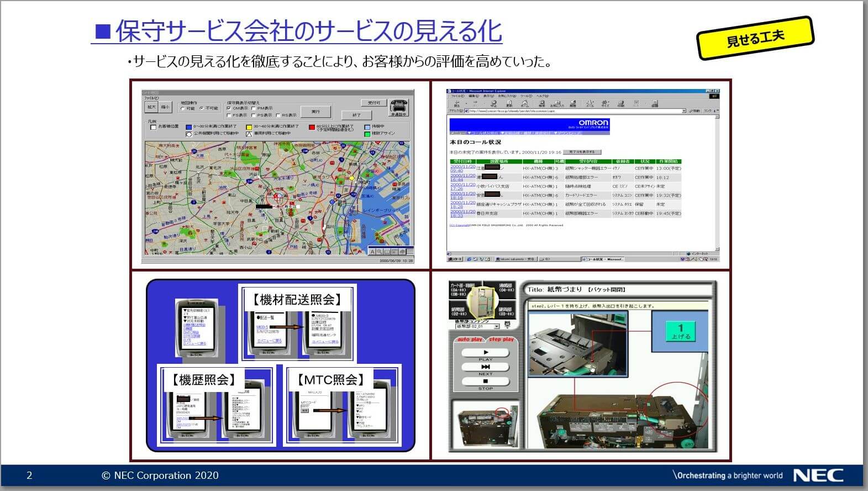Switch to the auto play tab

(x=470, y=339)
